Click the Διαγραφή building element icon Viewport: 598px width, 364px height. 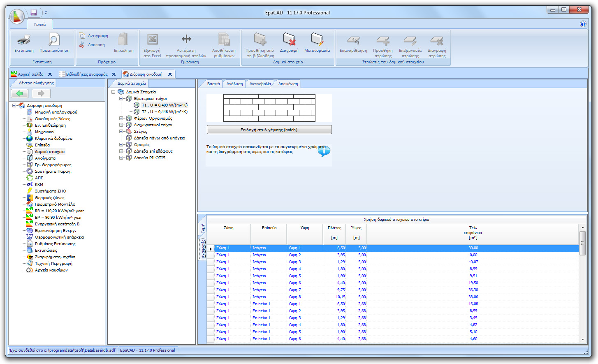289,40
